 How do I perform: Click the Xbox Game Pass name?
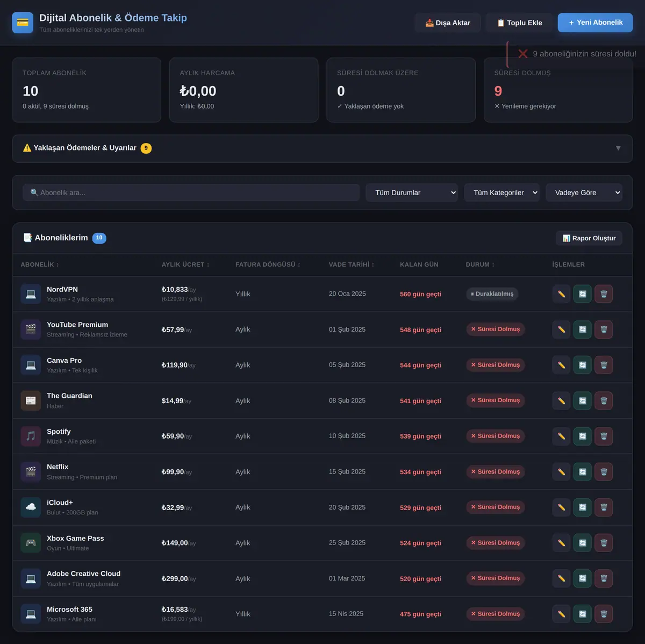pyautogui.click(x=75, y=538)
